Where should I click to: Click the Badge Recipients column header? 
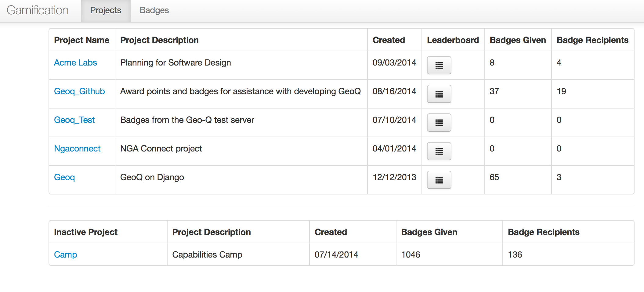[592, 40]
